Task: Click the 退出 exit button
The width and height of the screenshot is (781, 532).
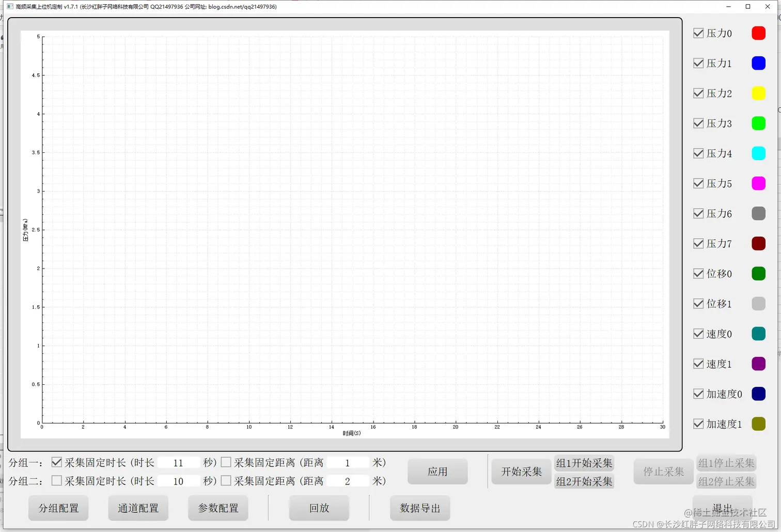Action: coord(722,506)
